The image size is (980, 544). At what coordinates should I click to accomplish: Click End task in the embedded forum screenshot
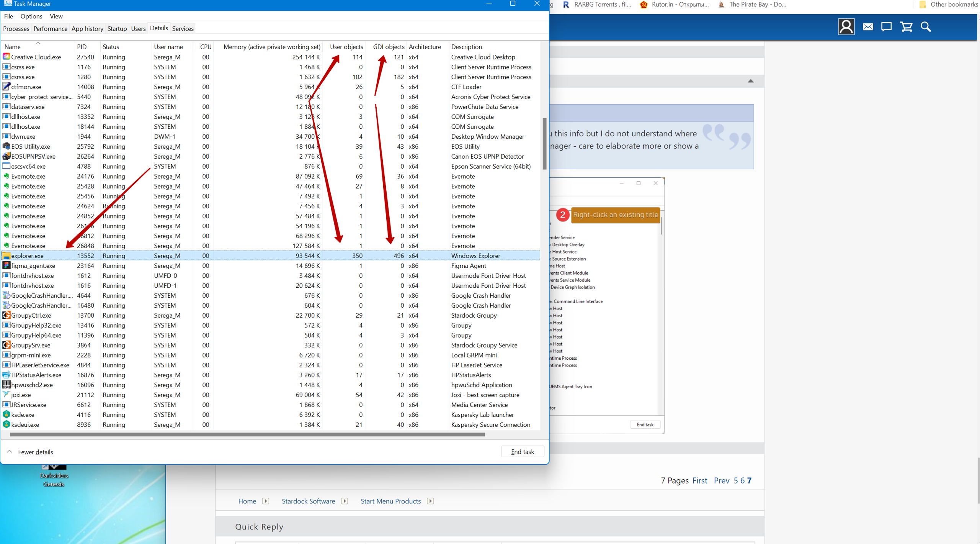(645, 424)
